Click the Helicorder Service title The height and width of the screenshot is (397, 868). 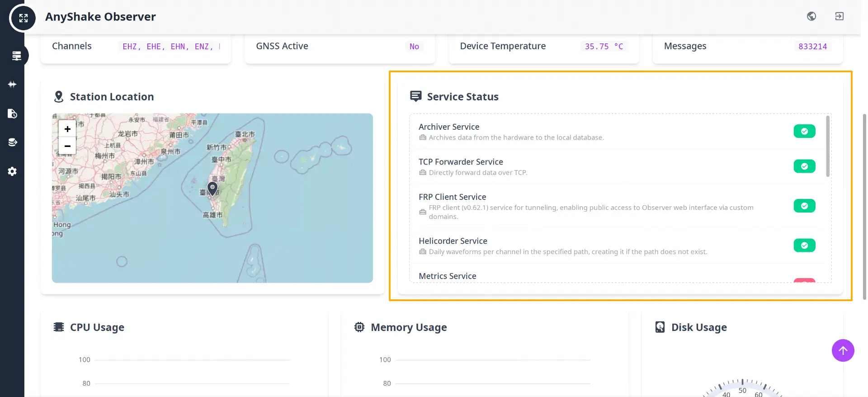pyautogui.click(x=453, y=241)
